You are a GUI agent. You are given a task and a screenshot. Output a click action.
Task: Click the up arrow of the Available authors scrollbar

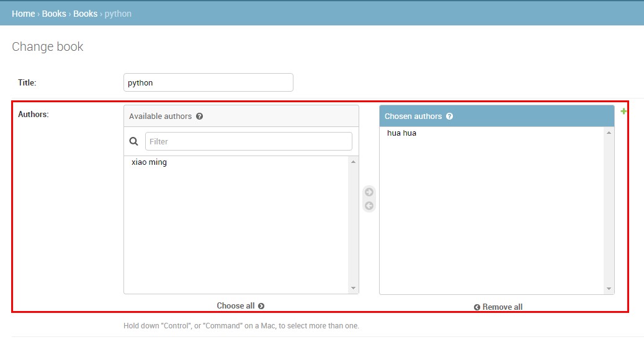click(353, 162)
